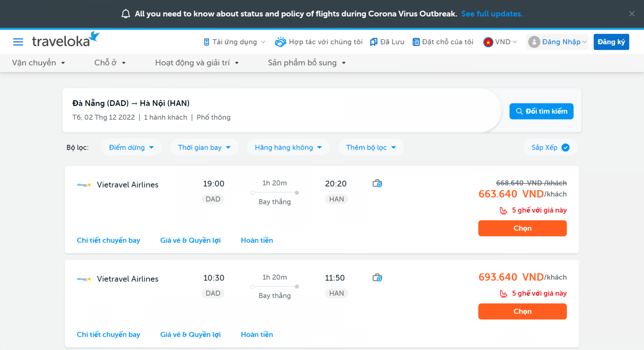Click the Traveloka bird logo
Viewport: 644px width, 350px height.
[94, 37]
